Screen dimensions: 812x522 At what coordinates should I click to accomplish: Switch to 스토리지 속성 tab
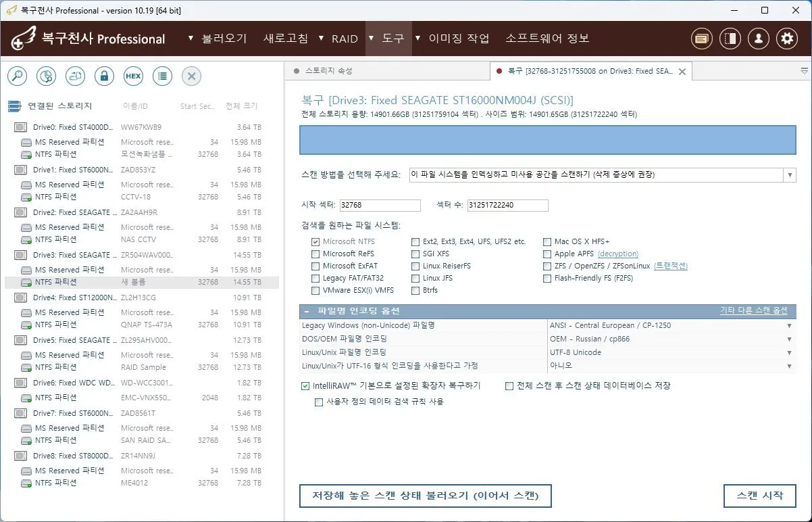pos(328,70)
